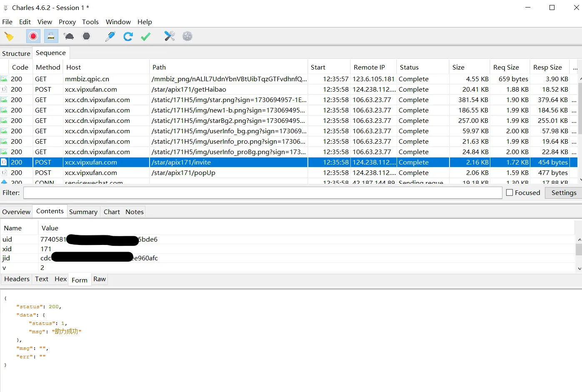The width and height of the screenshot is (582, 392).
Task: Switch to the Structure tab
Action: (16, 53)
